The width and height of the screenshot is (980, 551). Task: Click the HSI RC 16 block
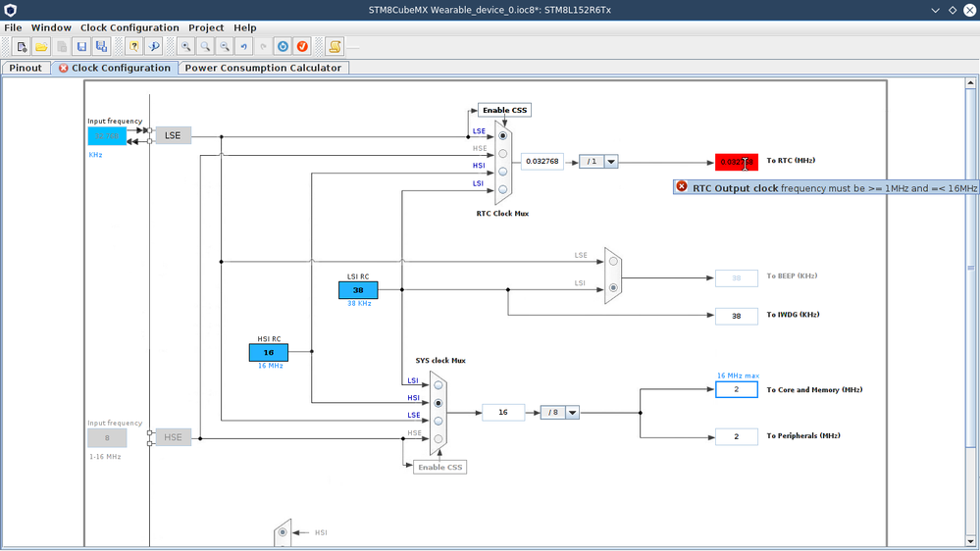pos(269,352)
